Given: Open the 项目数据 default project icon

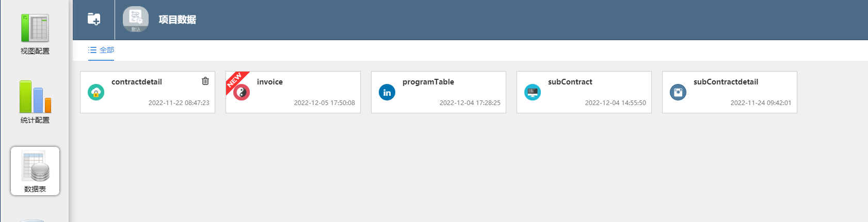Looking at the screenshot, I should tap(136, 20).
